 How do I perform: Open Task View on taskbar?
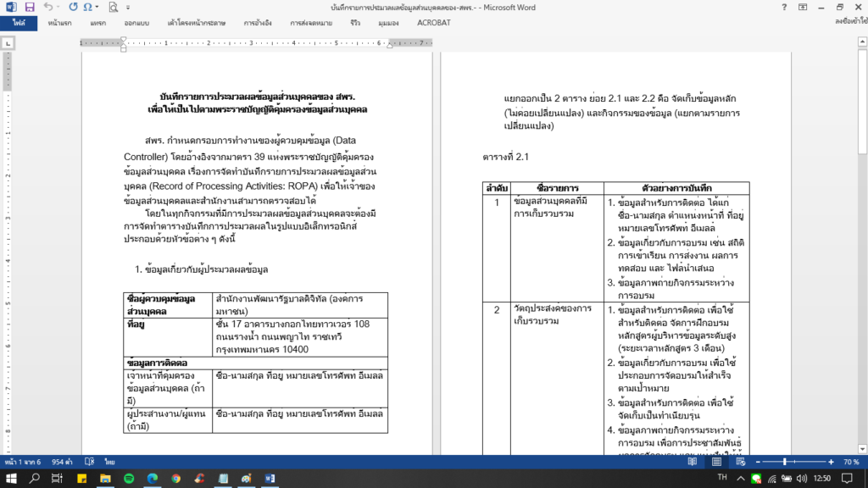point(57,479)
